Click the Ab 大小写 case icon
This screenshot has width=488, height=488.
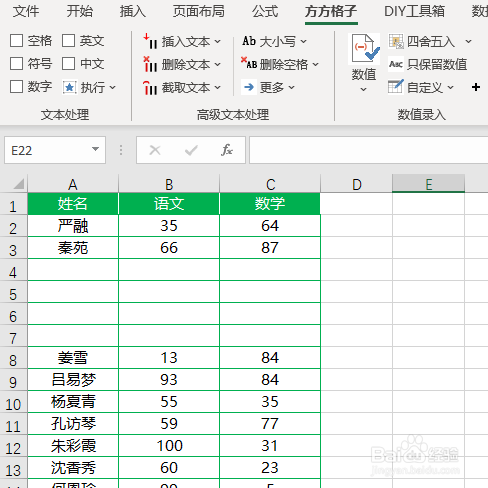(249, 41)
